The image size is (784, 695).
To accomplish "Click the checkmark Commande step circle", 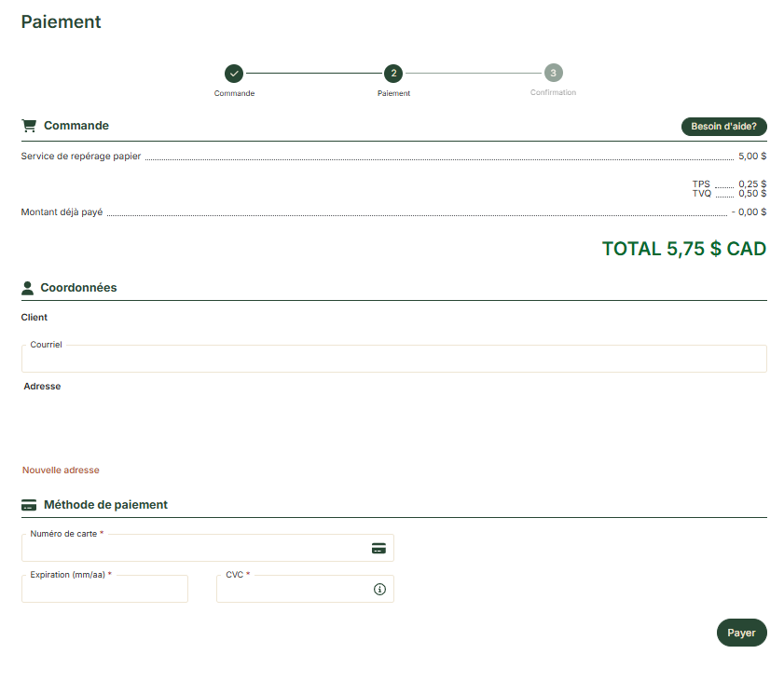I will [x=234, y=73].
